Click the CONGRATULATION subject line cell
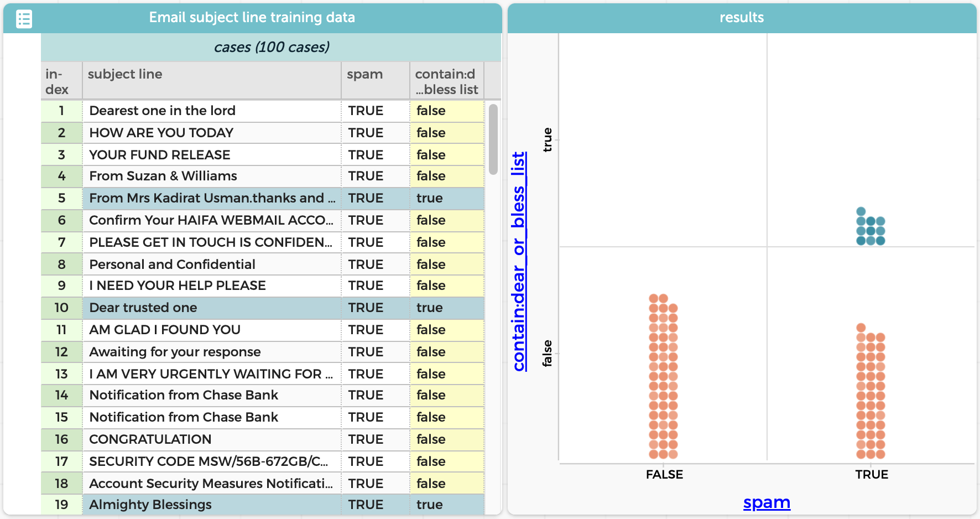Screen dimensions: 980x519 click(x=150, y=439)
